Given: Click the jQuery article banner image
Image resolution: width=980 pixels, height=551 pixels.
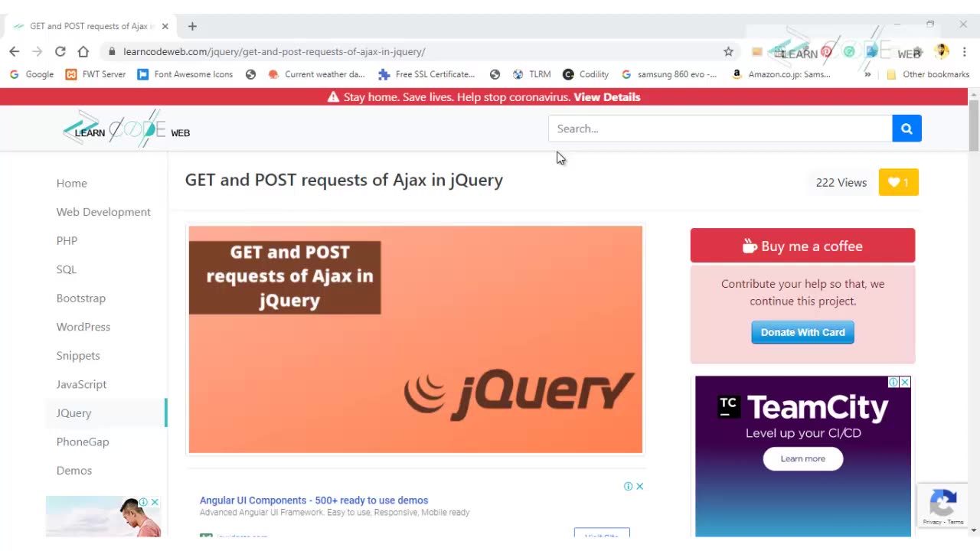Looking at the screenshot, I should click(416, 339).
